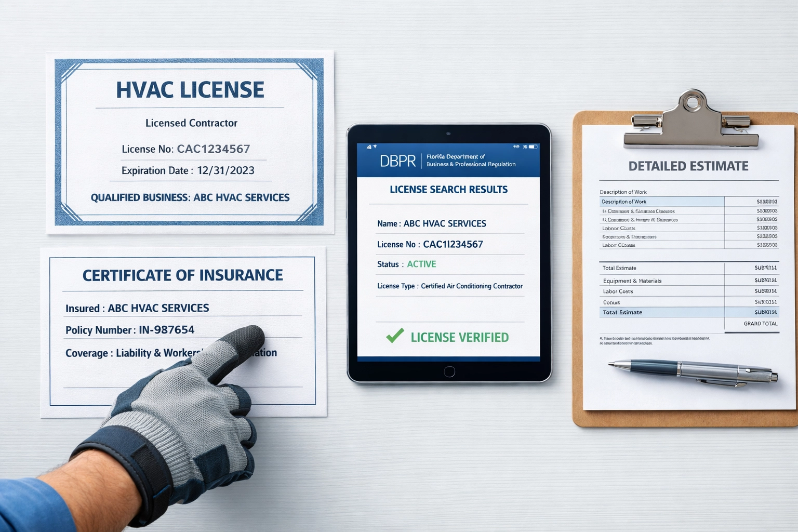Viewport: 798px width, 532px height.
Task: Click the License No CAC1I234567 entry
Action: (429, 244)
